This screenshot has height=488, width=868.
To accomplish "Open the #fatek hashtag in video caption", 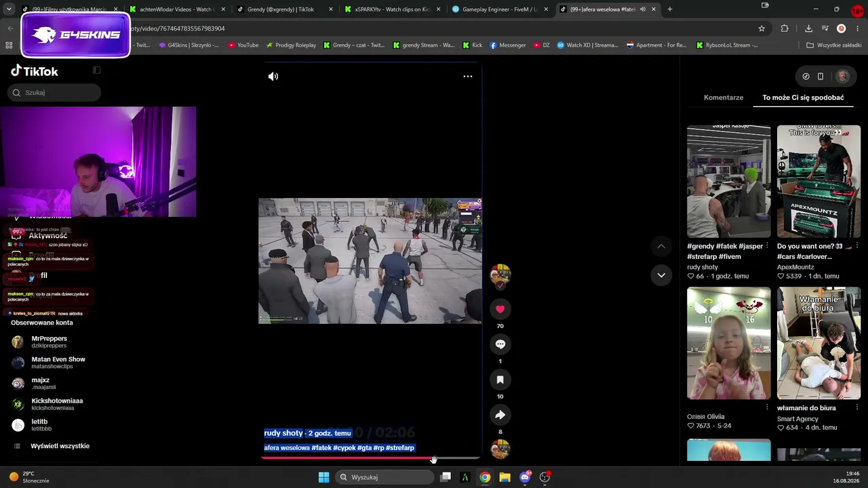I will point(321,448).
